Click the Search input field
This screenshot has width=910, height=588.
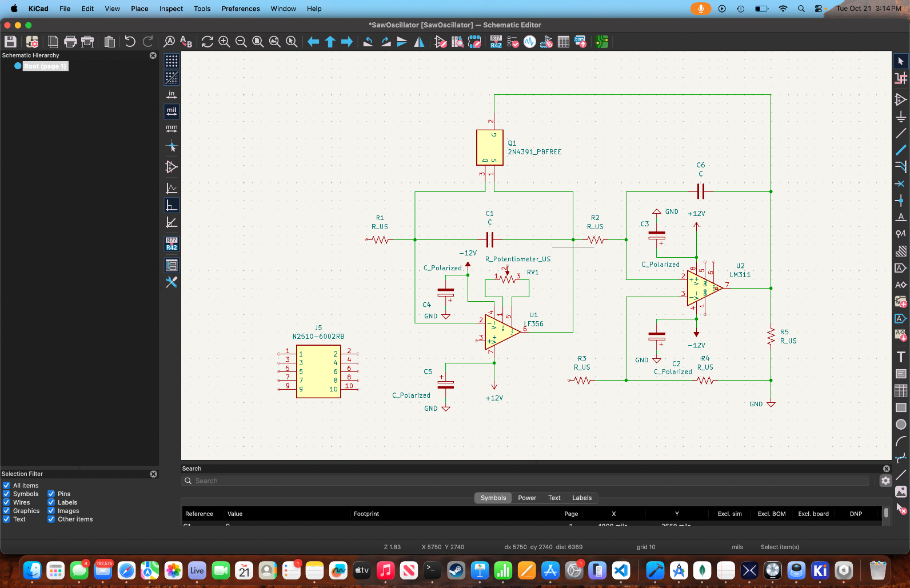(x=526, y=481)
